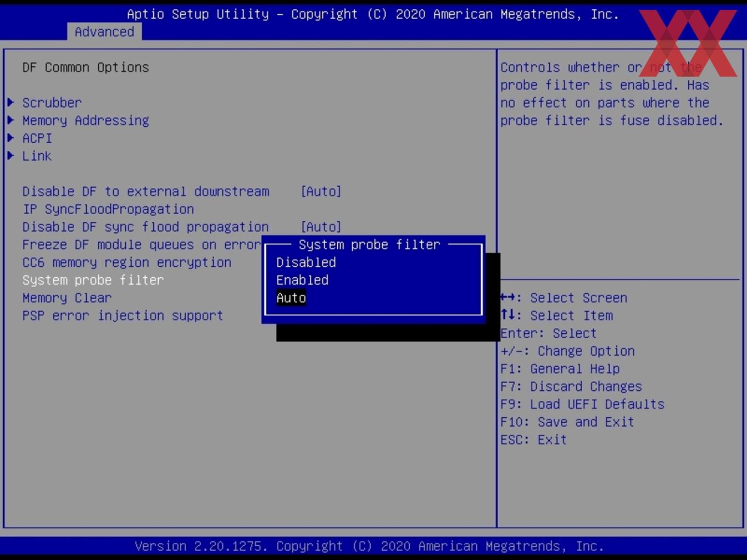Open Disable DF to external downstream [Auto] value
The width and height of the screenshot is (747, 560).
(x=321, y=191)
